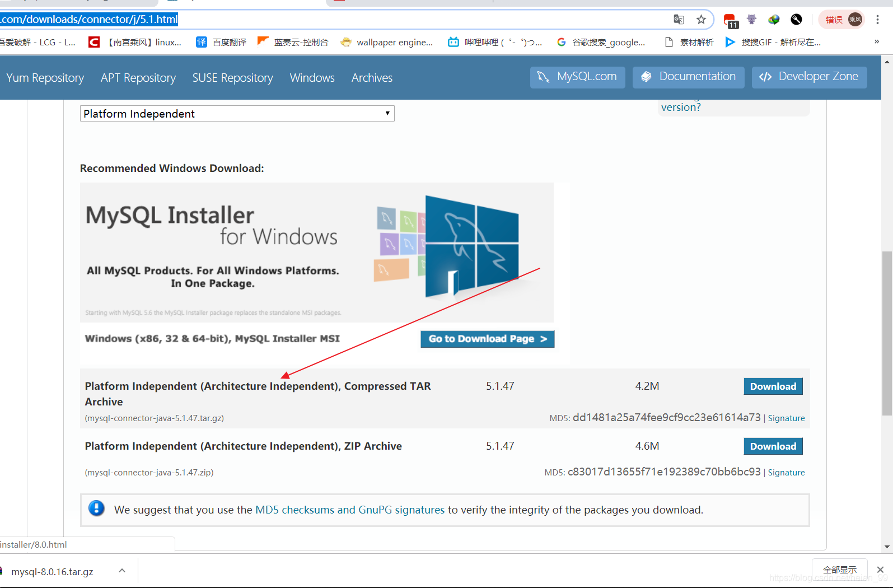This screenshot has height=588, width=893.
Task: Open the Baidu Translate bookmark
Action: [x=221, y=42]
